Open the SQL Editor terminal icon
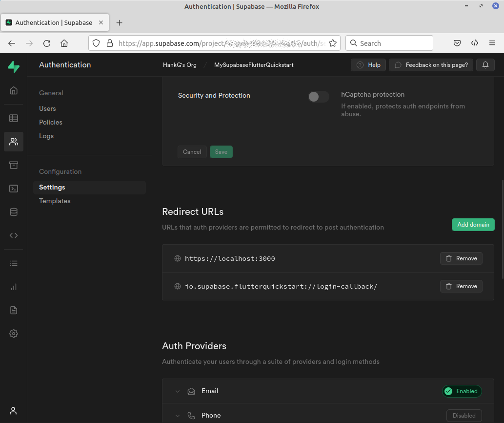The height and width of the screenshot is (423, 504). [x=14, y=189]
